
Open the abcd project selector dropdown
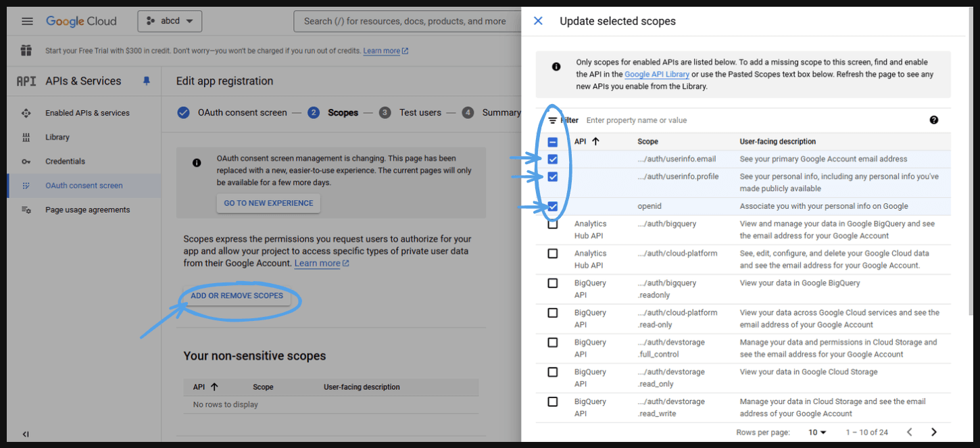point(170,21)
